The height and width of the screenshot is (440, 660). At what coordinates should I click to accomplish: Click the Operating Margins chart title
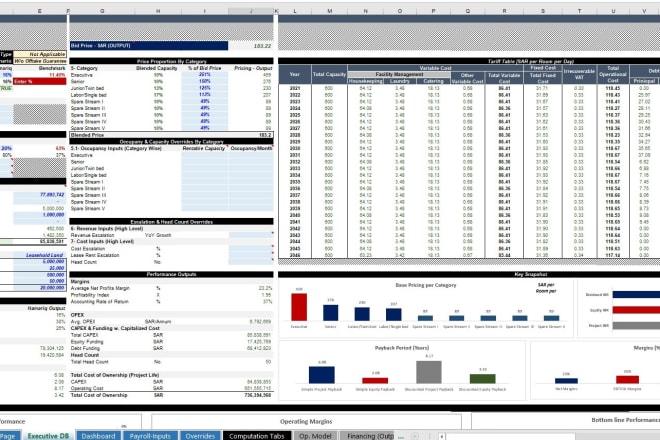[x=306, y=421]
